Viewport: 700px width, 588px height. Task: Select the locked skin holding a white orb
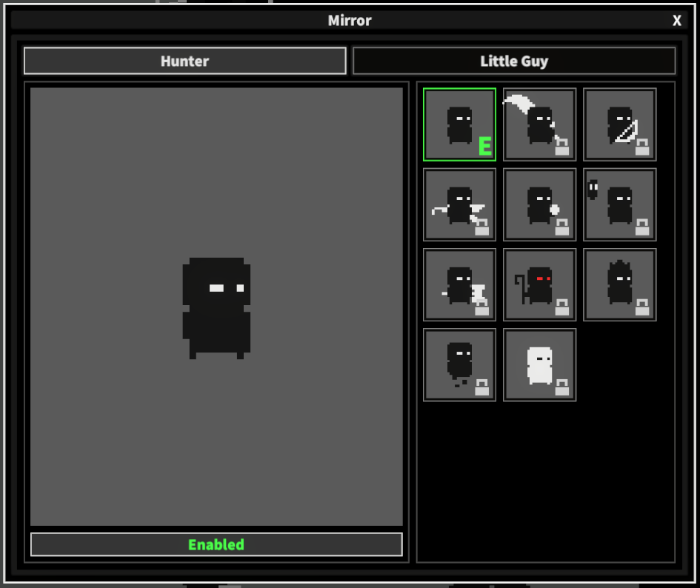[539, 204]
